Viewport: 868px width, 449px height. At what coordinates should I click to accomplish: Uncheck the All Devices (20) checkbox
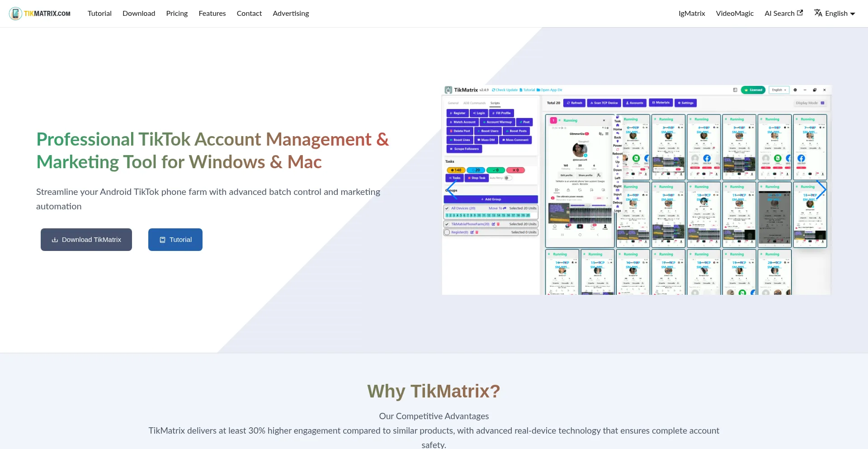coord(447,208)
